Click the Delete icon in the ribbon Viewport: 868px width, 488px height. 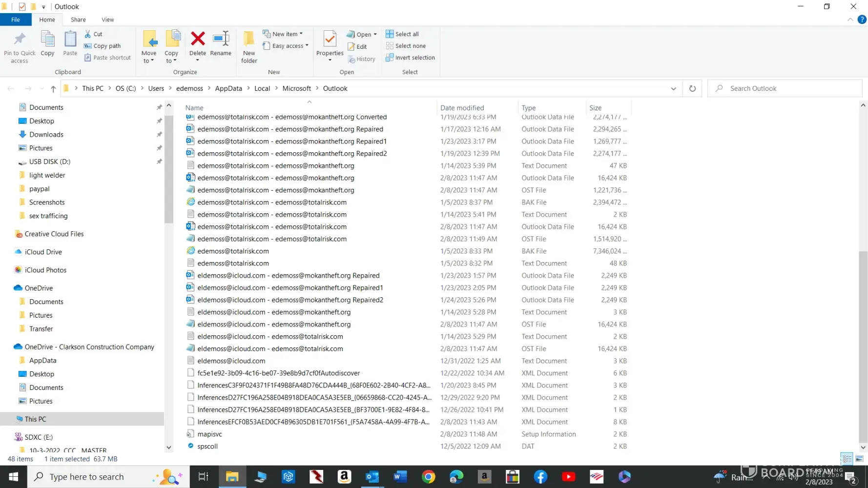pos(198,44)
